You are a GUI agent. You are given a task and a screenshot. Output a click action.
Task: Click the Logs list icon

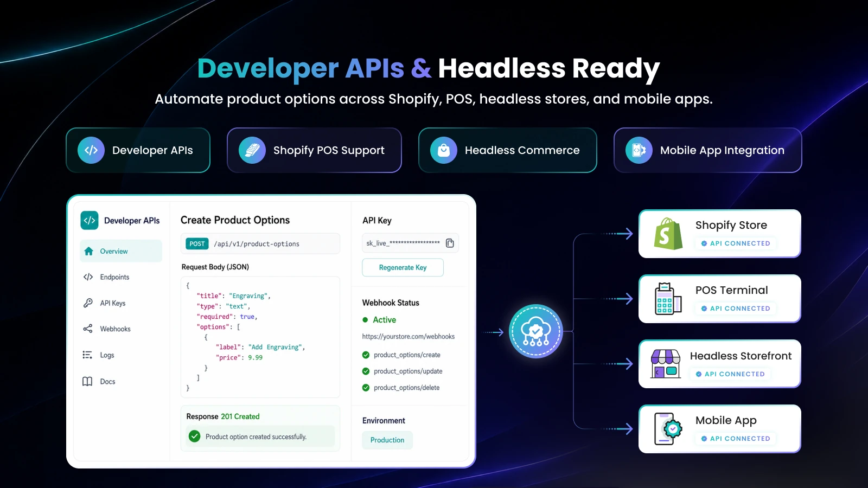pyautogui.click(x=87, y=355)
